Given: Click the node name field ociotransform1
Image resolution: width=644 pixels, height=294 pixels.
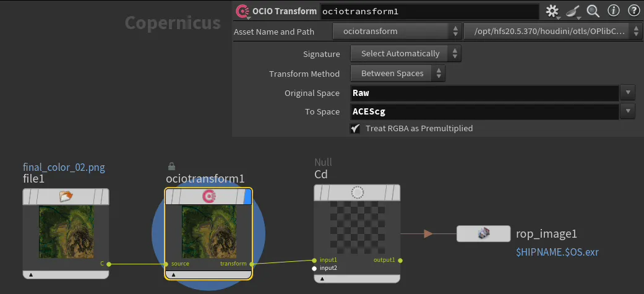Looking at the screenshot, I should coord(429,12).
